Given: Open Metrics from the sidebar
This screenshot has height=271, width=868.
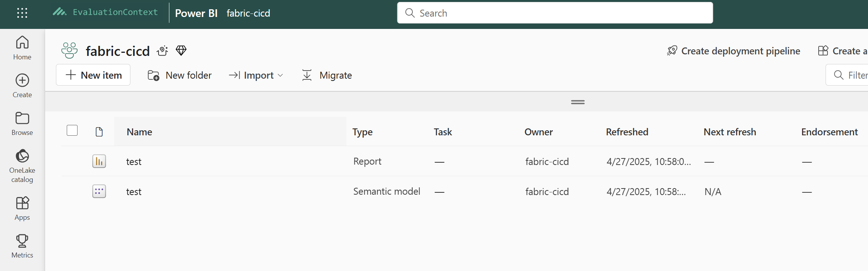Looking at the screenshot, I should pyautogui.click(x=22, y=246).
